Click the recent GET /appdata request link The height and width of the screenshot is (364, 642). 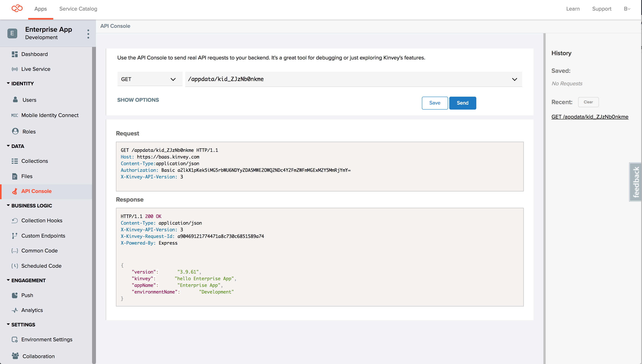(x=590, y=117)
